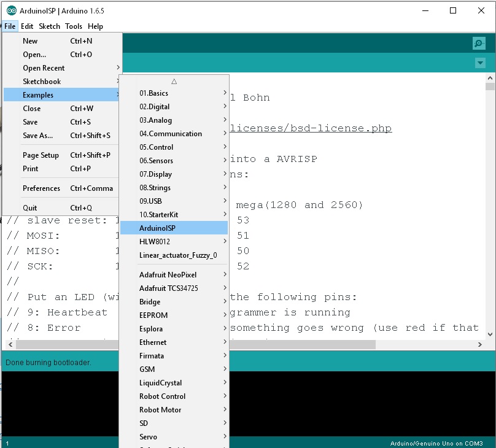Screen dimensions: 496x448
Task: Follow the bsd-license.php link in code
Action: pos(311,128)
